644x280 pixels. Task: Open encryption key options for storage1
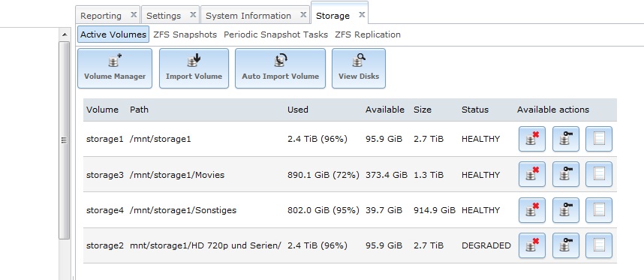pyautogui.click(x=565, y=139)
